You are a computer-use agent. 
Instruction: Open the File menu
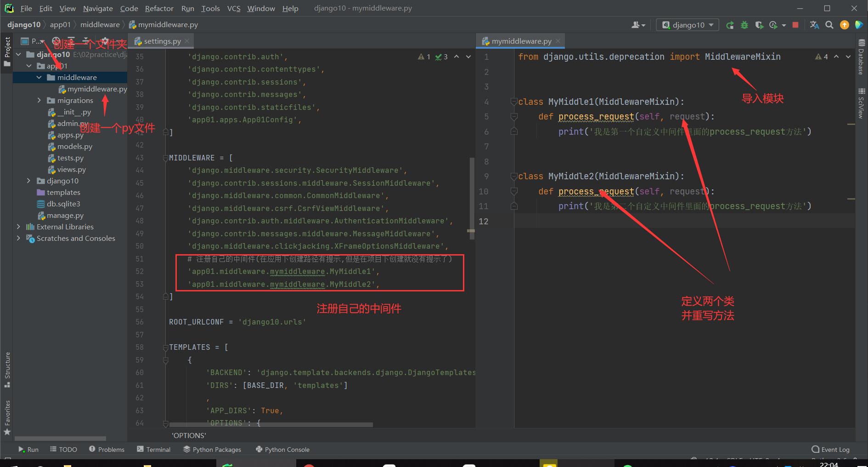pyautogui.click(x=26, y=8)
